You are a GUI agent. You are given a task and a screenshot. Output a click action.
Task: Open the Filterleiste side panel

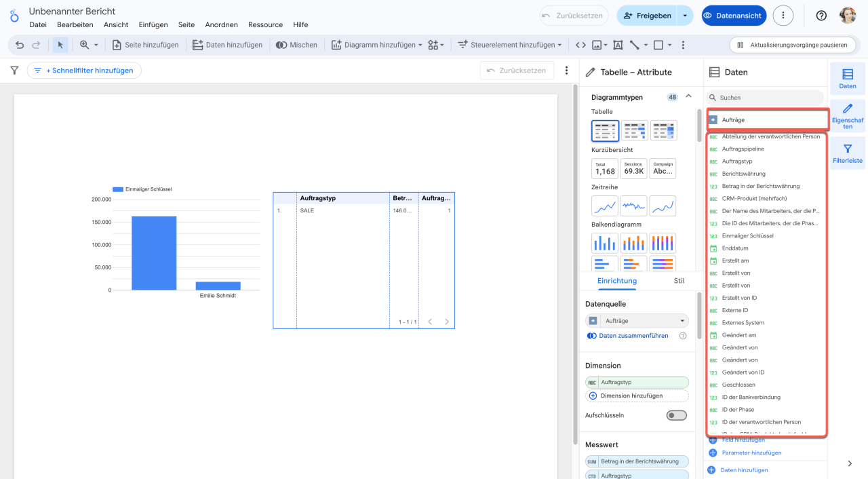pos(847,153)
